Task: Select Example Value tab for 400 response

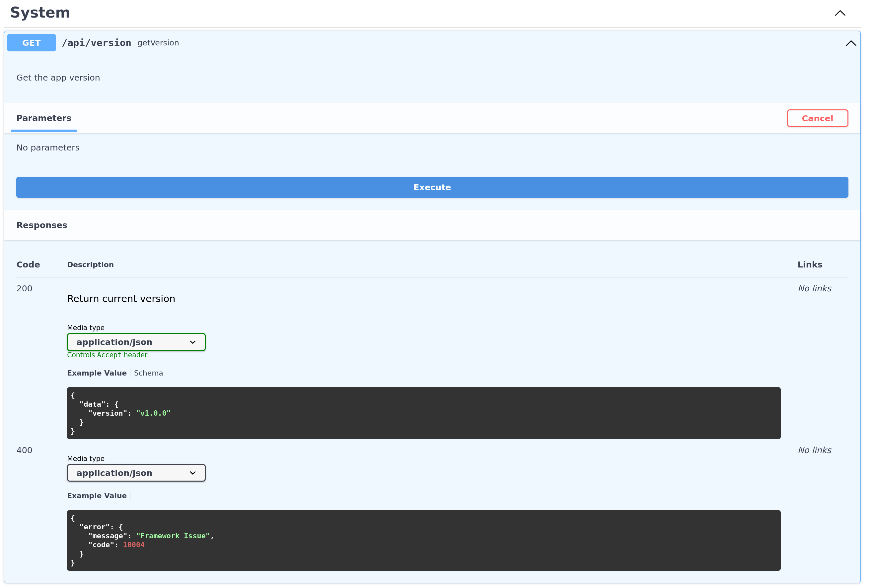Action: [97, 496]
